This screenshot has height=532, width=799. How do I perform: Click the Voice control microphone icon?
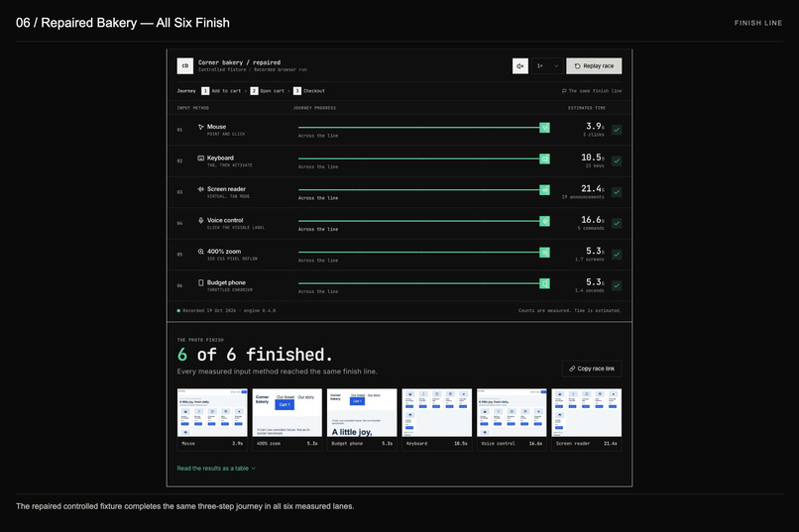point(201,221)
